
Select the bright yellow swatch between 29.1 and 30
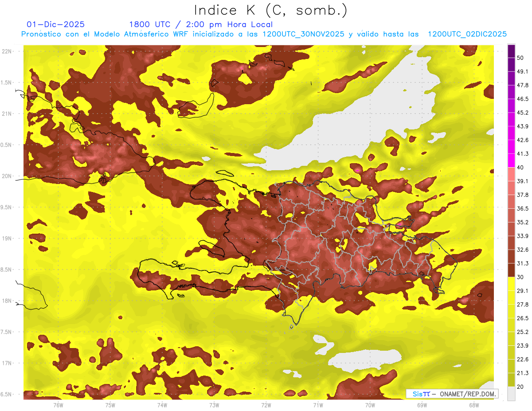pyautogui.click(x=511, y=284)
